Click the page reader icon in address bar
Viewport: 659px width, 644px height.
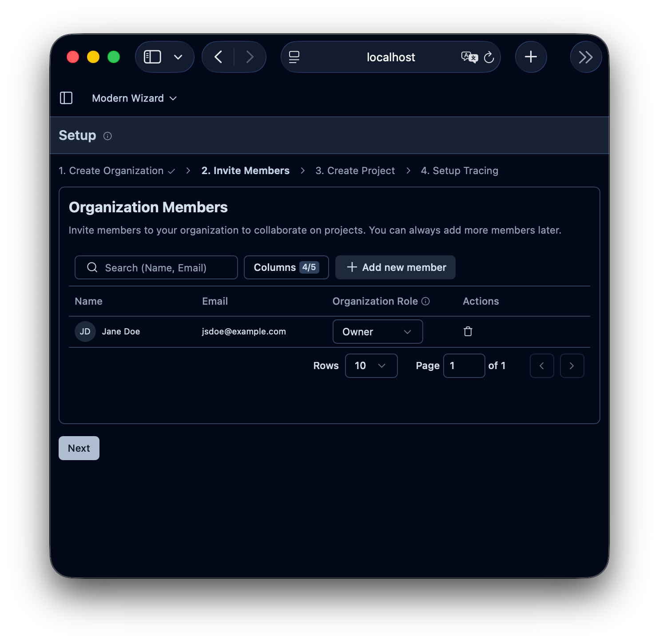pyautogui.click(x=294, y=57)
